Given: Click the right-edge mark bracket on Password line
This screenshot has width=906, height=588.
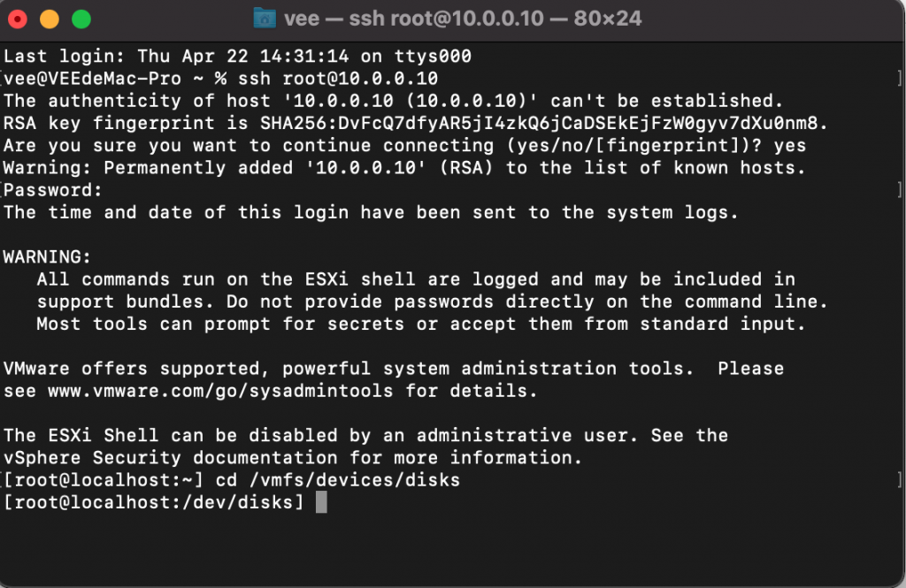Looking at the screenshot, I should (900, 190).
